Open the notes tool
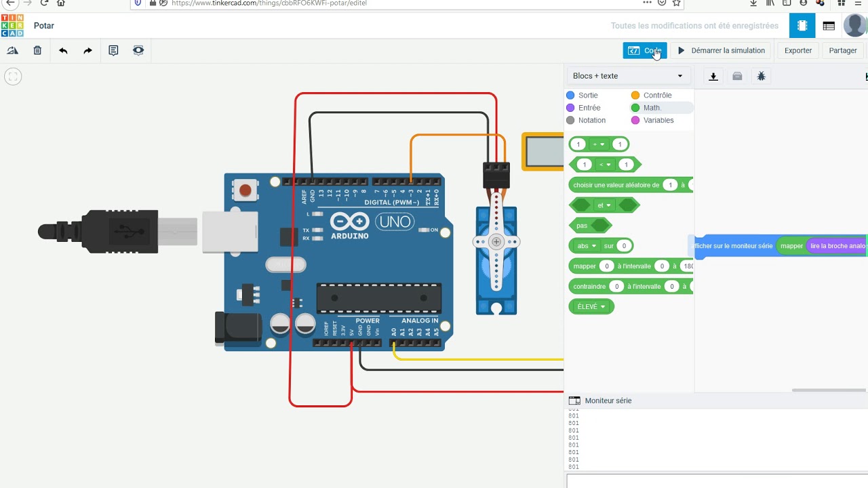This screenshot has width=868, height=488. coord(113,50)
